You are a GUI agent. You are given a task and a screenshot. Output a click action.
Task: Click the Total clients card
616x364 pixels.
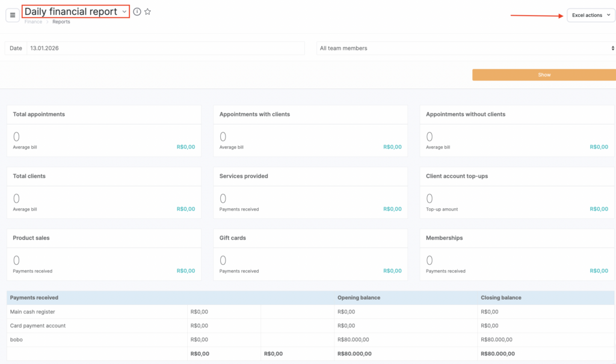[x=103, y=193]
